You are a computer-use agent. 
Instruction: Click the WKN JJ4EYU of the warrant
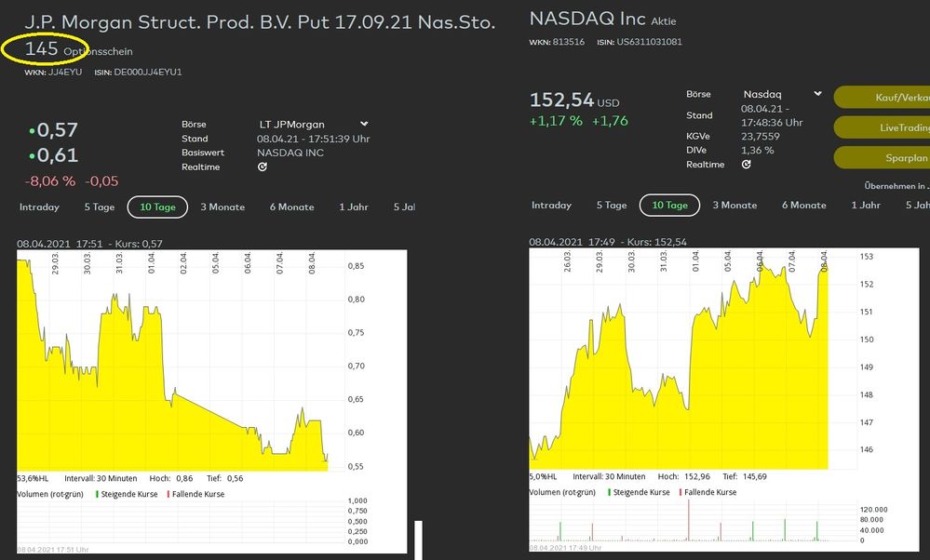66,71
